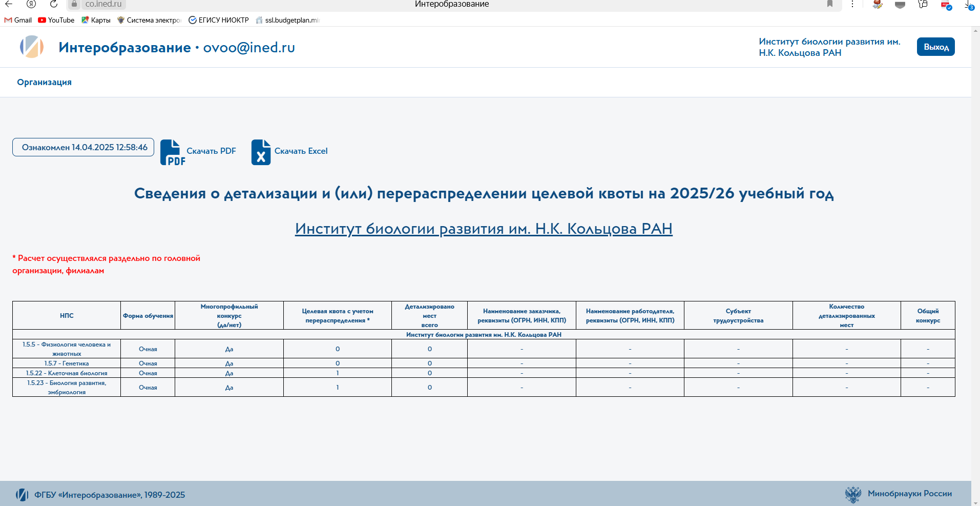980x506 pixels.
Task: Click quota value 1 in Клеточная биология row
Action: click(x=338, y=373)
